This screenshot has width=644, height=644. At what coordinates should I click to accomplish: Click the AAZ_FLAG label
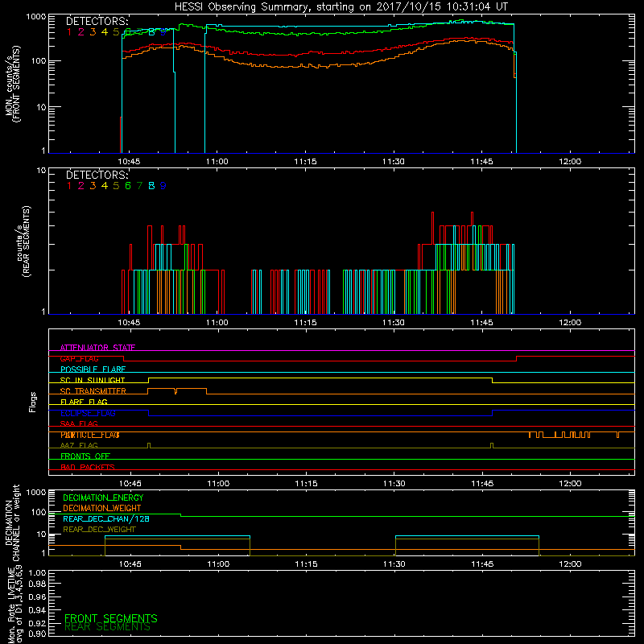pyautogui.click(x=79, y=446)
